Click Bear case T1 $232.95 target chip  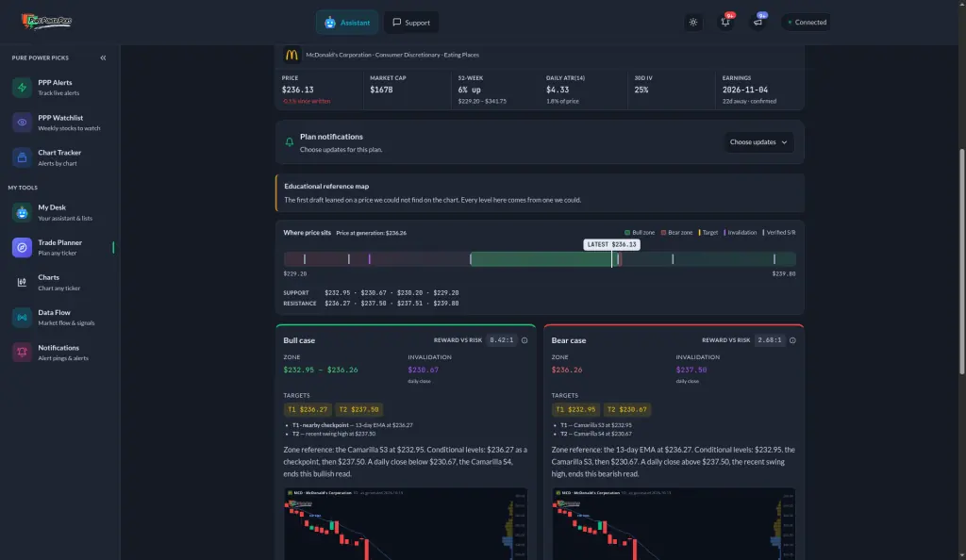(x=575, y=409)
